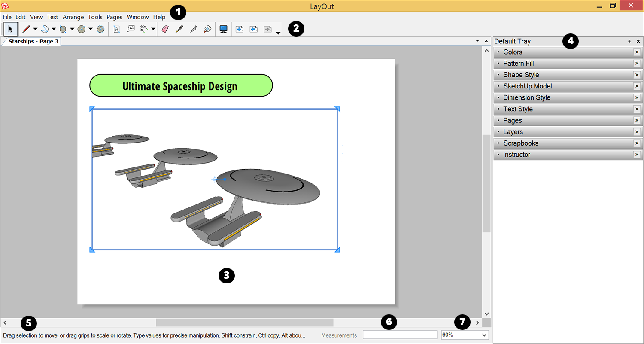Click the Measurements input box
644x344 pixels.
point(400,335)
